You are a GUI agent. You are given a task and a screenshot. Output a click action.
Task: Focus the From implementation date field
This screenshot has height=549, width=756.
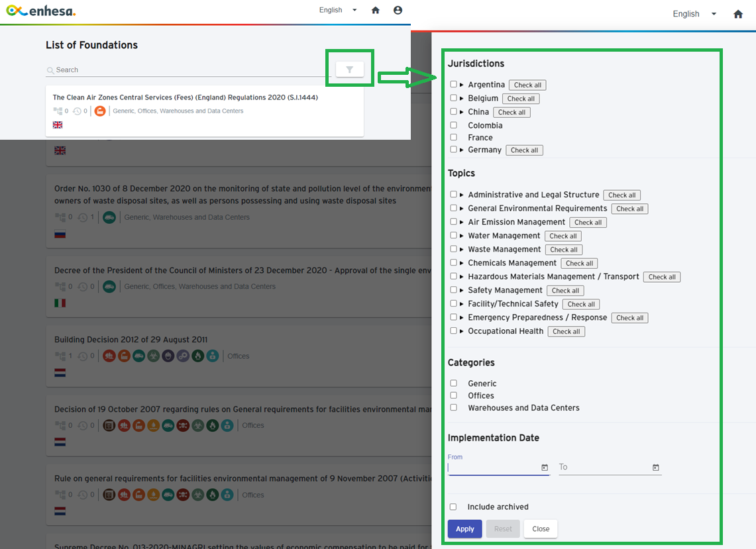(498, 468)
